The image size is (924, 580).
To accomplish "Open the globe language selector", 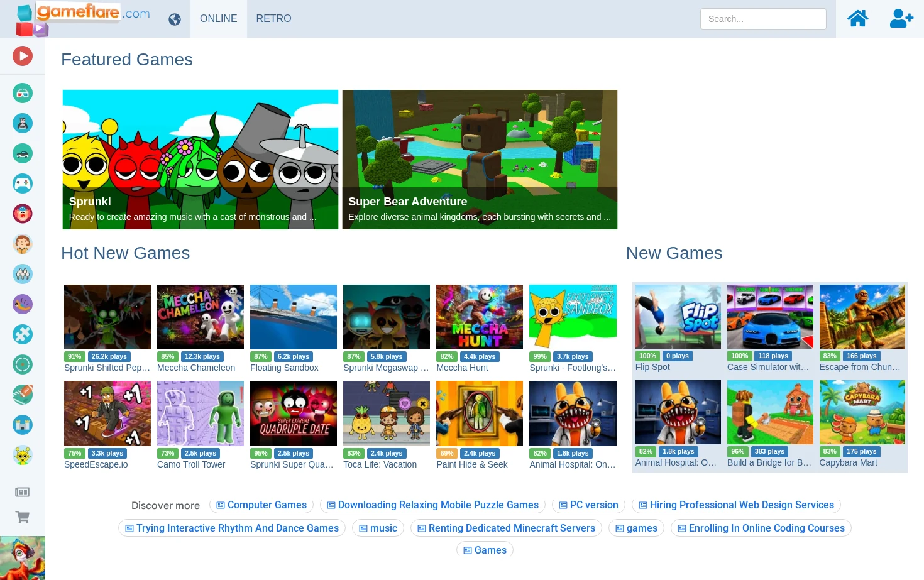I will click(x=175, y=19).
